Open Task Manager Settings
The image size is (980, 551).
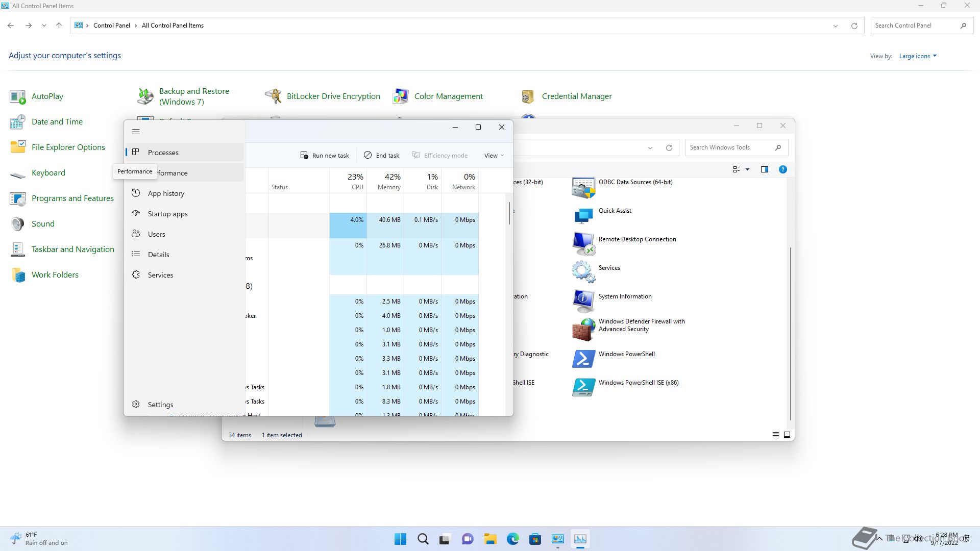tap(185, 405)
